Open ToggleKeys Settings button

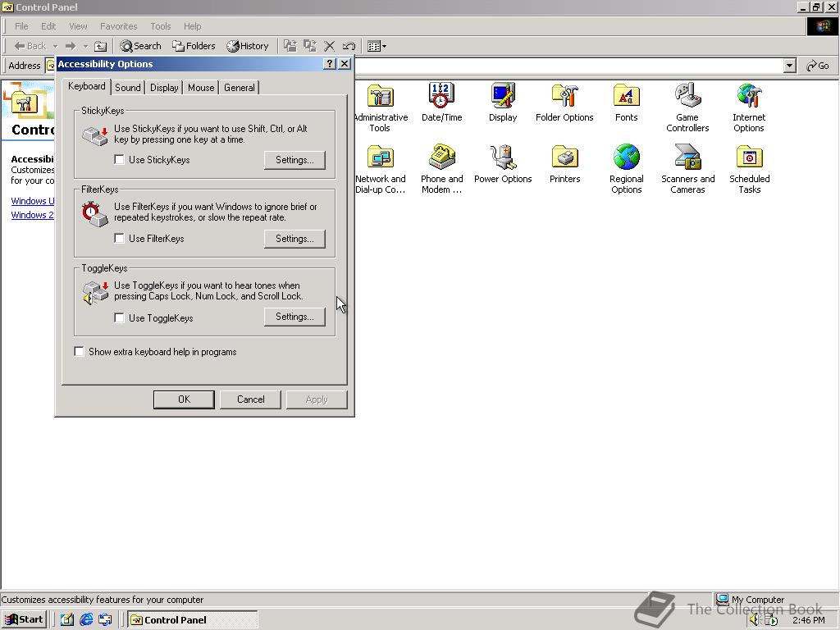click(x=294, y=317)
